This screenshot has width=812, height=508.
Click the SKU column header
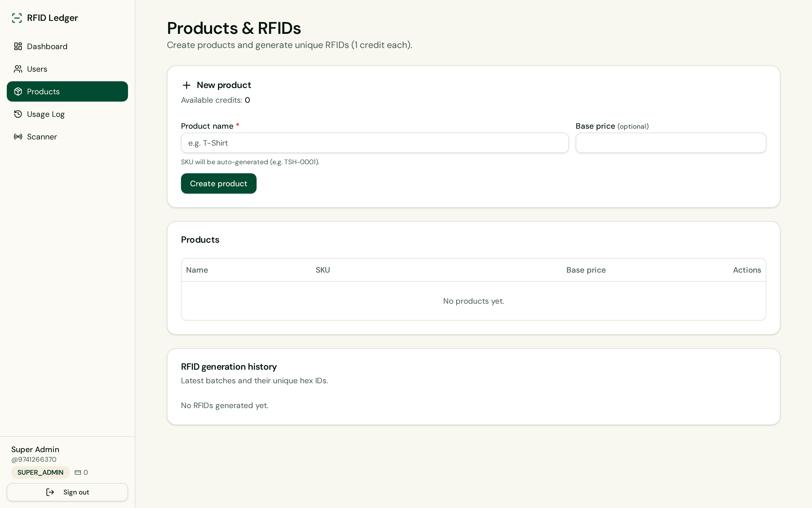tap(323, 270)
